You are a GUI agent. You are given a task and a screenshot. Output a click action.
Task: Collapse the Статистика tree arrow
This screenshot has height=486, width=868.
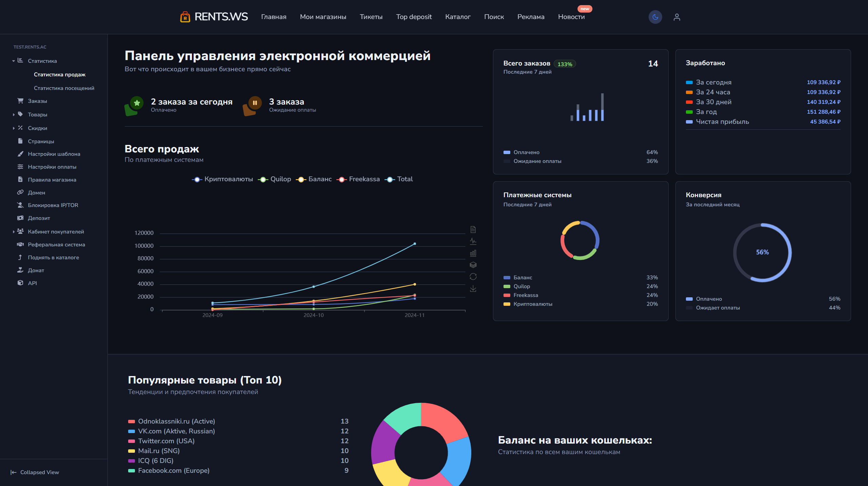[x=14, y=61]
